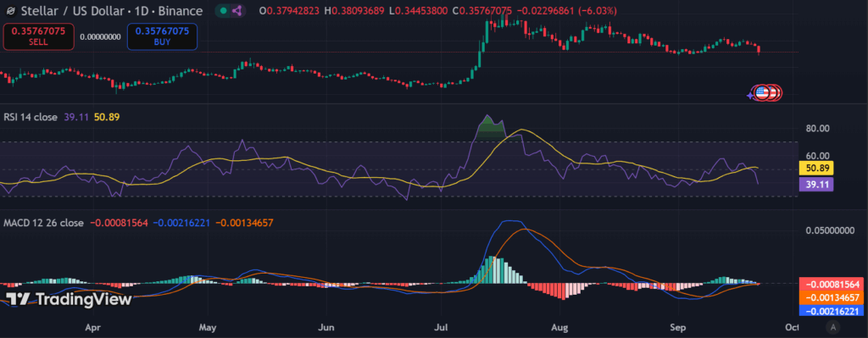This screenshot has width=868, height=338.
Task: Click the Apr label on time axis
Action: click(x=93, y=328)
